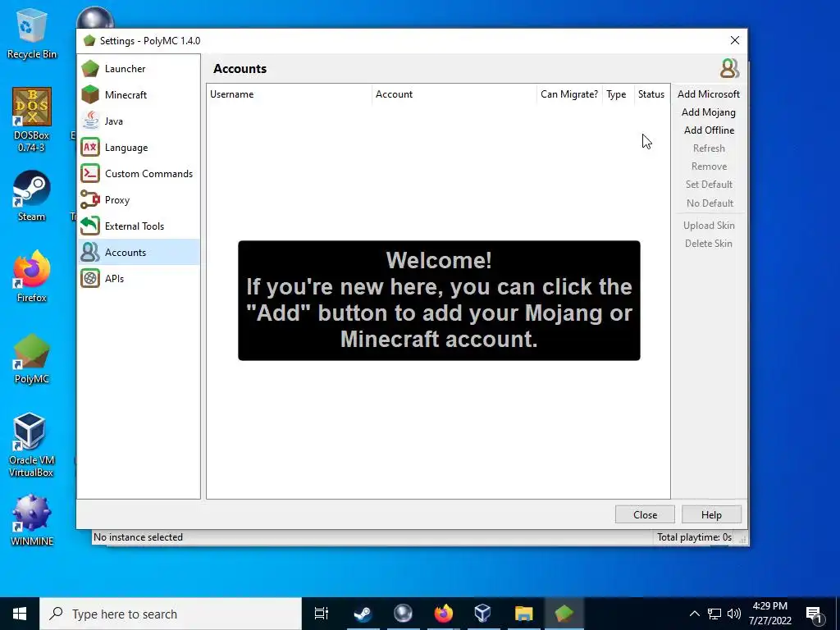840x630 pixels.
Task: Select the WINMINE desktop shortcut
Action: [32, 520]
